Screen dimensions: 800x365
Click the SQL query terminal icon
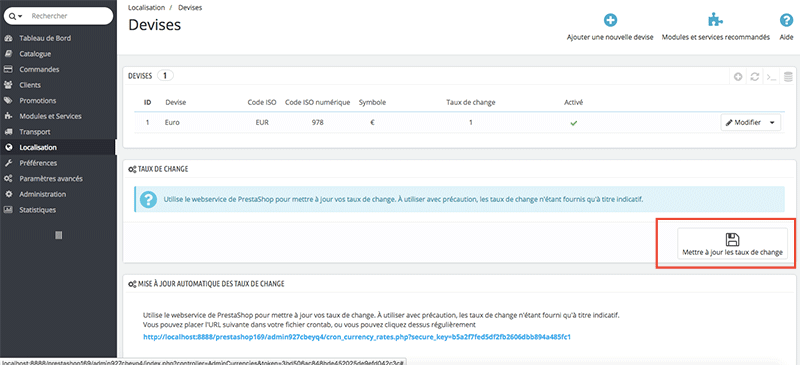tap(772, 77)
